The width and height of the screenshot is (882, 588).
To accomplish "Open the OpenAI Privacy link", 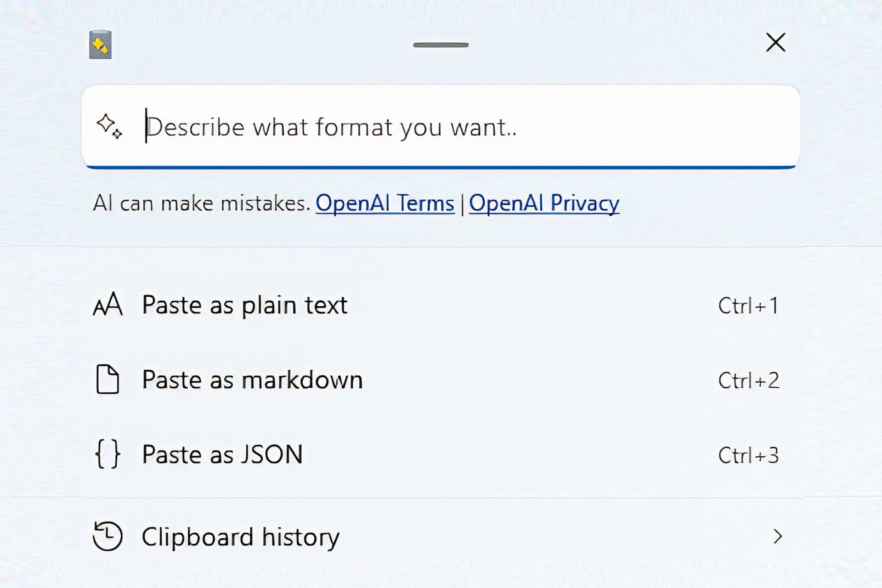I will [x=544, y=203].
